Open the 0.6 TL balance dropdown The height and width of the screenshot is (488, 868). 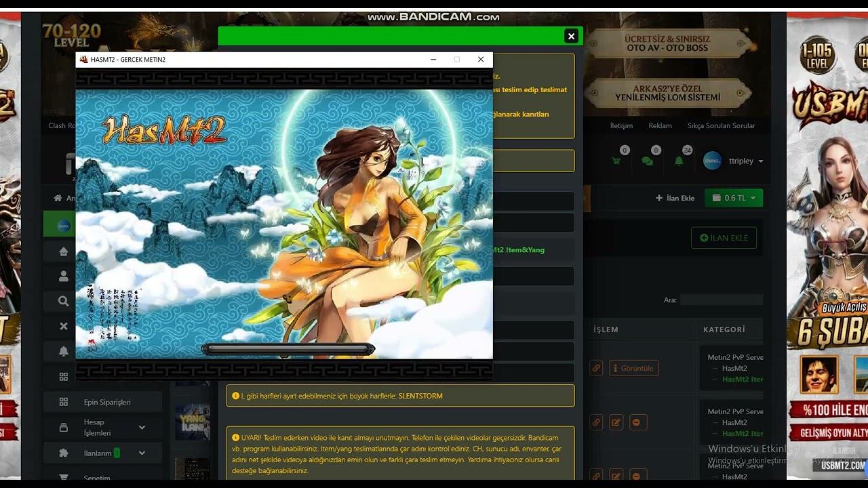point(734,198)
